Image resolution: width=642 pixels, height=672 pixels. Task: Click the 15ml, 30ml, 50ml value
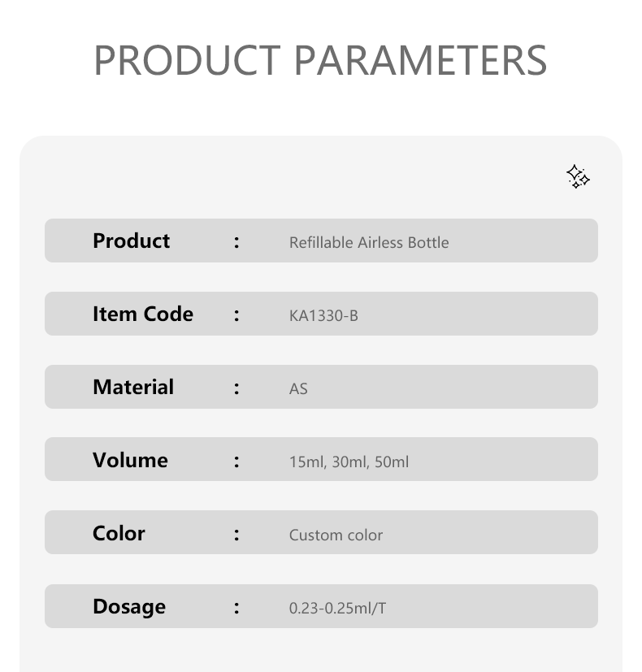(349, 462)
